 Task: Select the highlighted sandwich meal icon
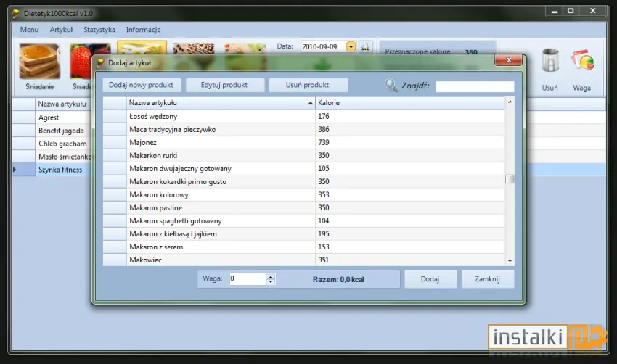142,48
